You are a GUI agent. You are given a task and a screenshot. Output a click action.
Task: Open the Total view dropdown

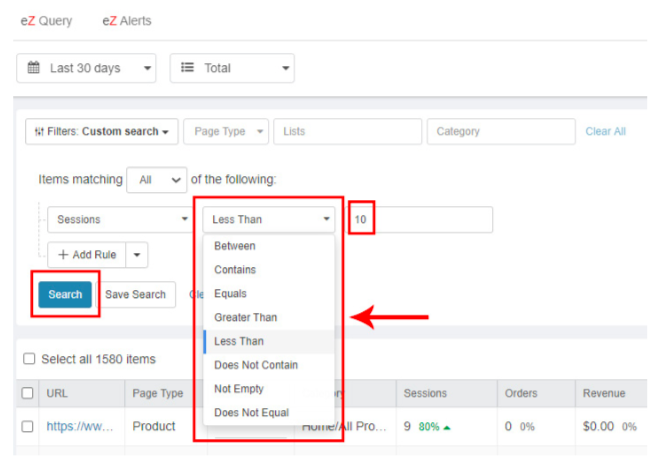tap(232, 68)
